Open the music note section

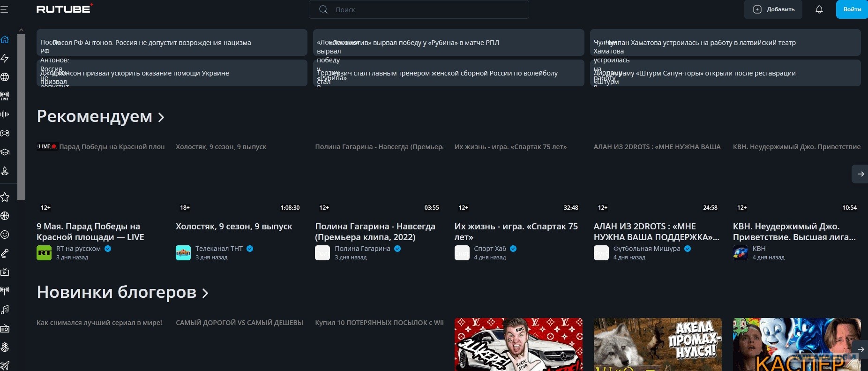pos(5,310)
